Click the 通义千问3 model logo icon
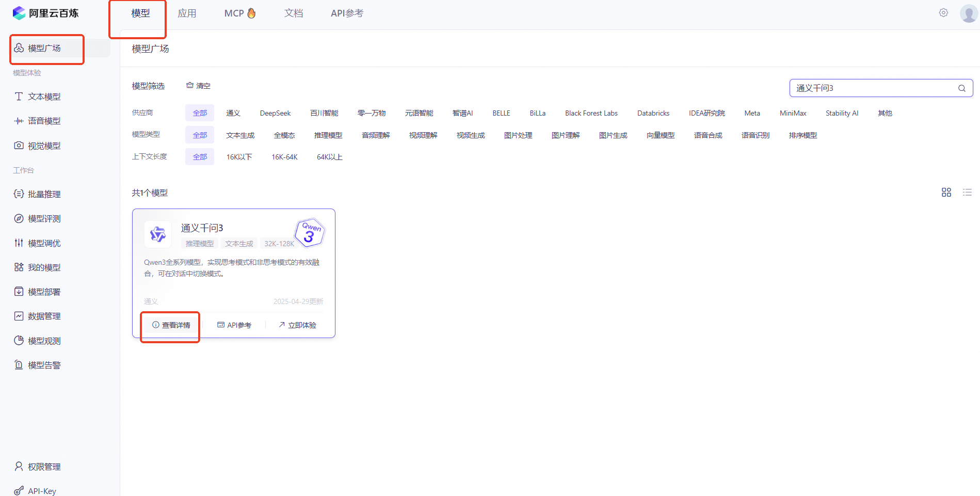Screen dimensions: 980x496 coord(158,234)
